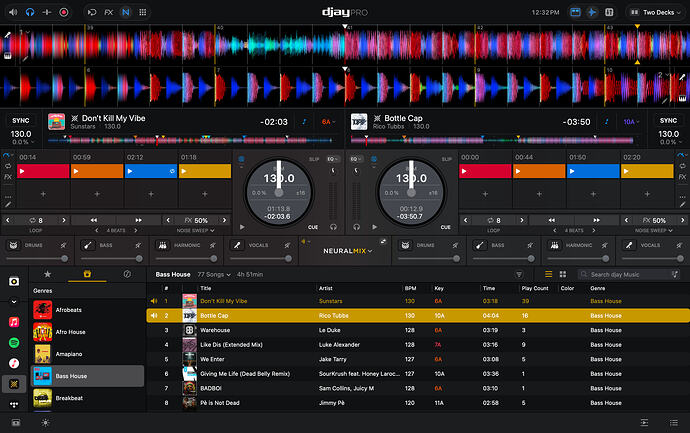Trigger orange cue point at 00:59
The width and height of the screenshot is (690, 433).
(97, 171)
